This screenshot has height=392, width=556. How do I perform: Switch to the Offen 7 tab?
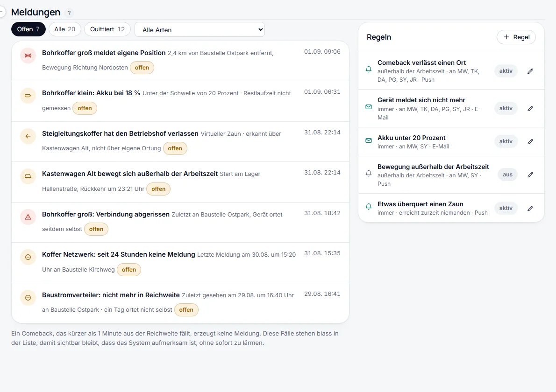click(x=29, y=29)
